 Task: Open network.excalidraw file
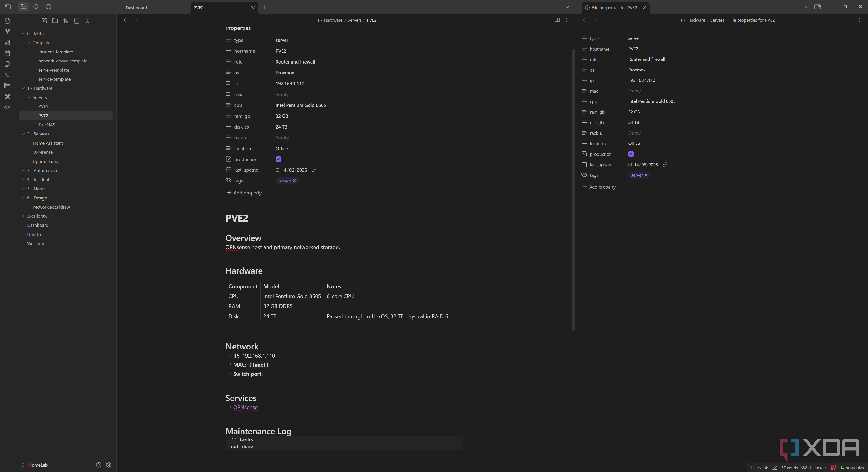[x=51, y=207]
